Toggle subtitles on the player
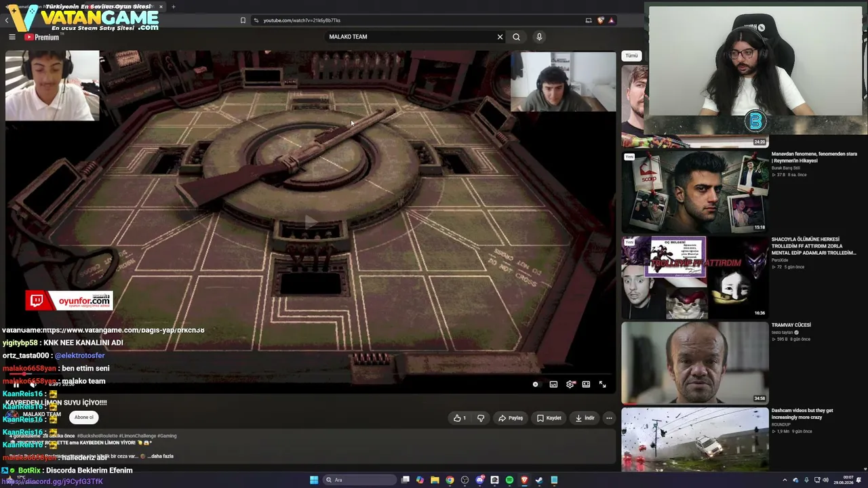Viewport: 868px width, 488px height. pos(553,384)
